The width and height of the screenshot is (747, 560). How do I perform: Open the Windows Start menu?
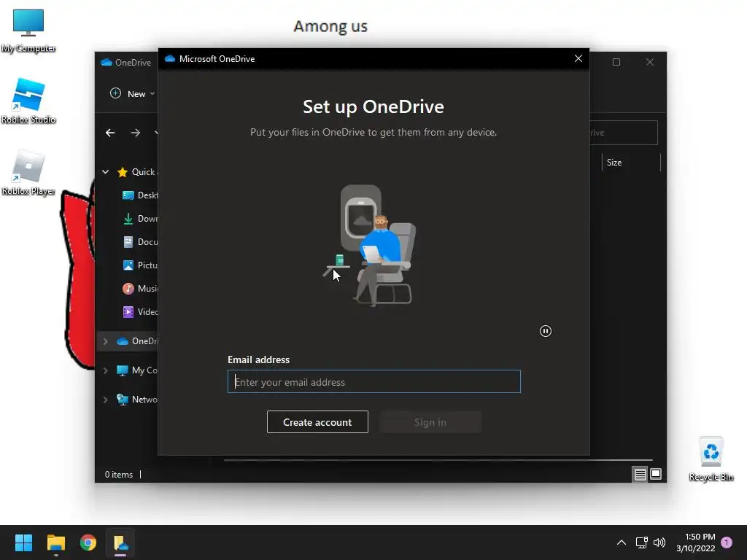point(23,542)
